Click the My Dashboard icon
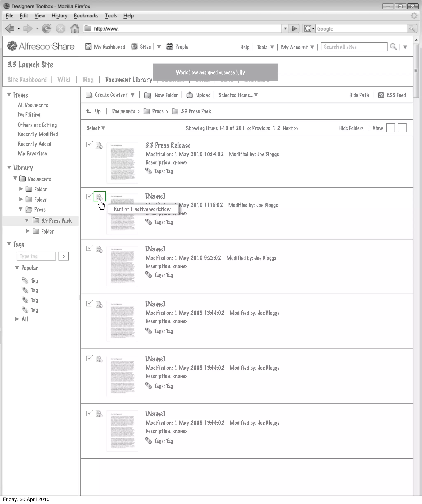Screen dimensions: 422x504 point(88,47)
